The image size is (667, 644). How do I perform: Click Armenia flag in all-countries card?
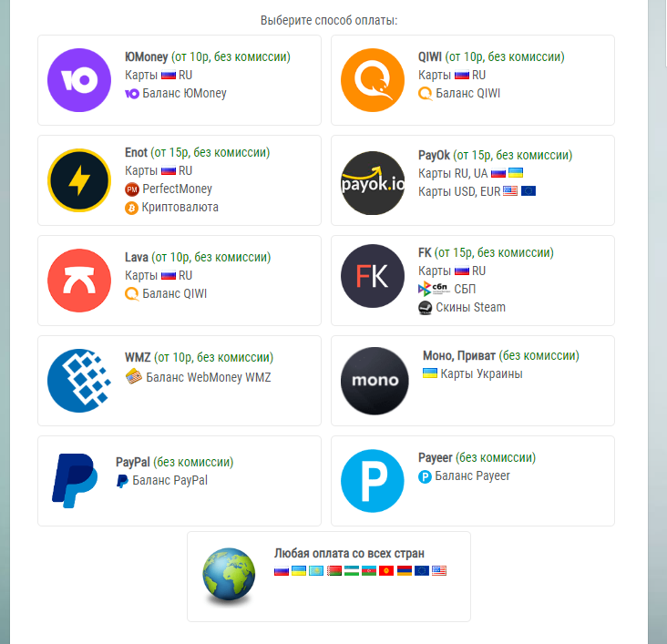[404, 570]
